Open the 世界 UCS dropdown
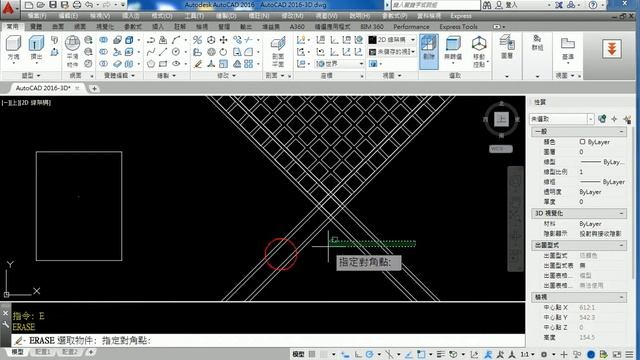640x360 pixels. [x=340, y=64]
